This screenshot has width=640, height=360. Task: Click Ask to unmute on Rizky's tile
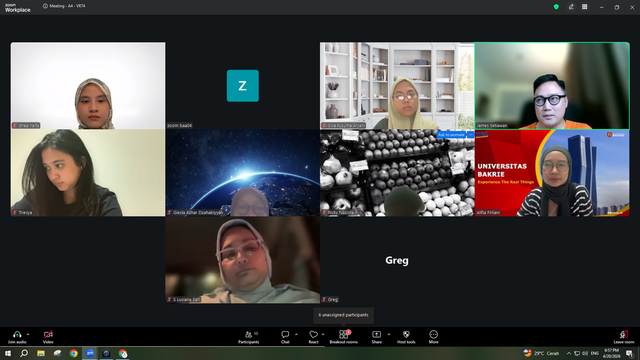pyautogui.click(x=451, y=134)
